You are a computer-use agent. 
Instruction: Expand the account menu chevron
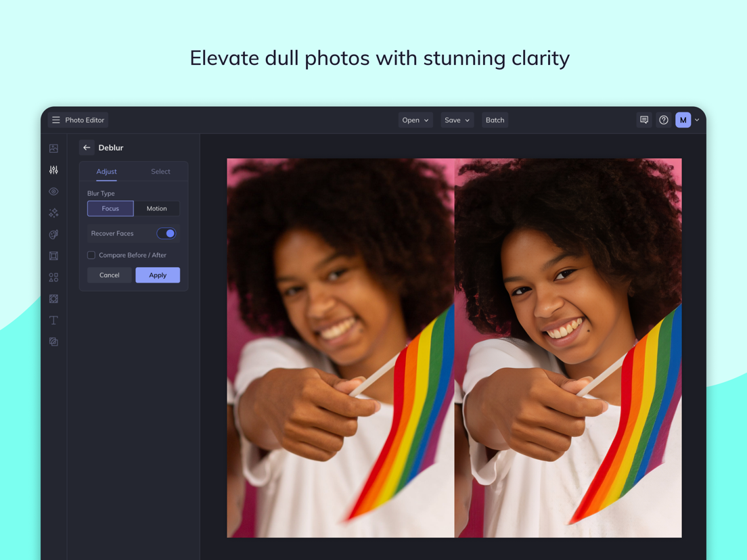coord(697,120)
